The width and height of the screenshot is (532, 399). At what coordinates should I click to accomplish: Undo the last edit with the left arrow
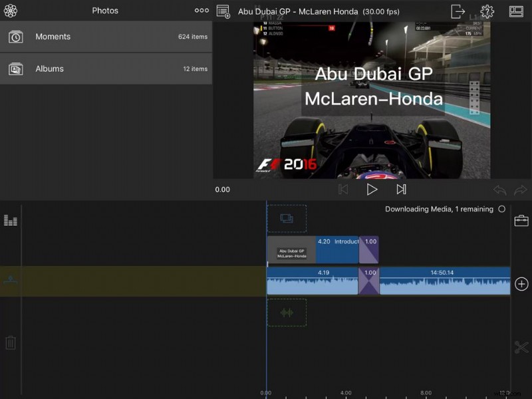pyautogui.click(x=500, y=190)
